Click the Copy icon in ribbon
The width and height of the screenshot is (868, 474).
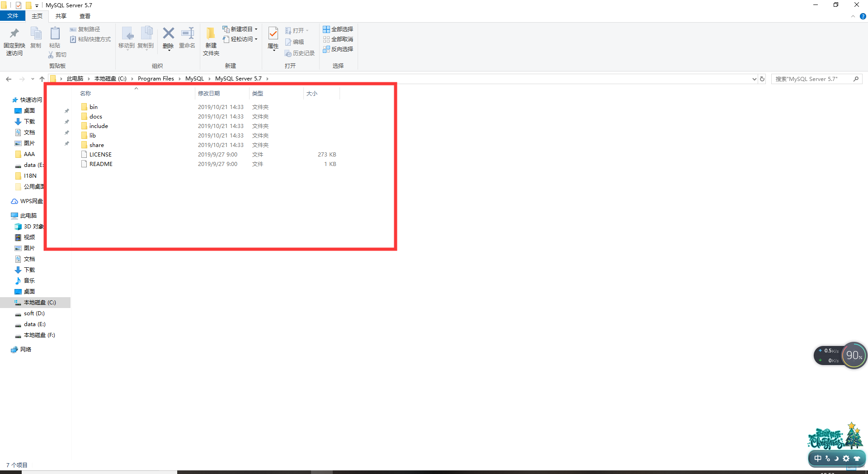pyautogui.click(x=36, y=34)
